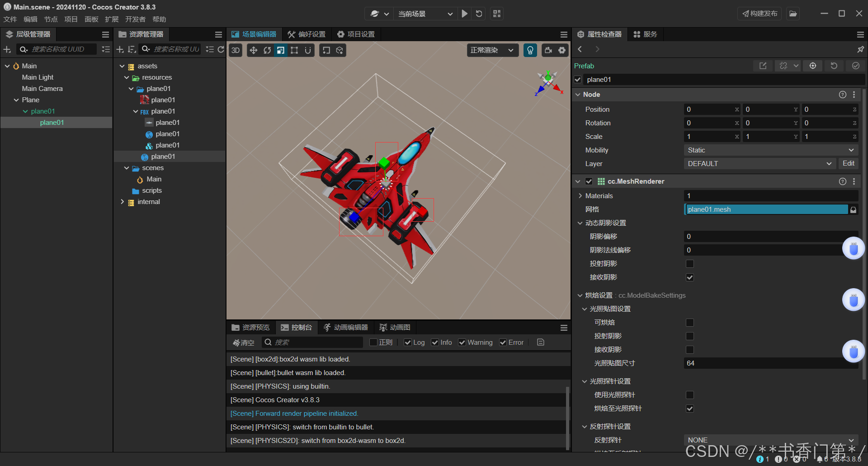This screenshot has height=466, width=868.
Task: Revert prefab changes icon
Action: (834, 66)
